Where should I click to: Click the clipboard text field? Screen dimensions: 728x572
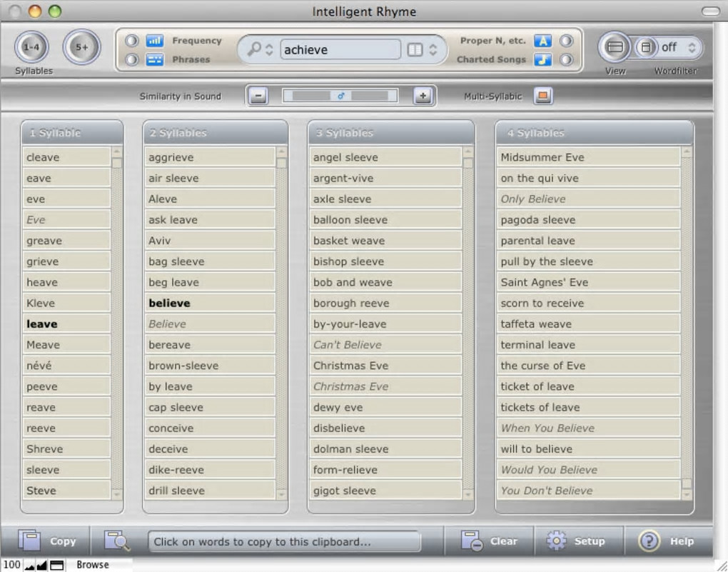(285, 542)
